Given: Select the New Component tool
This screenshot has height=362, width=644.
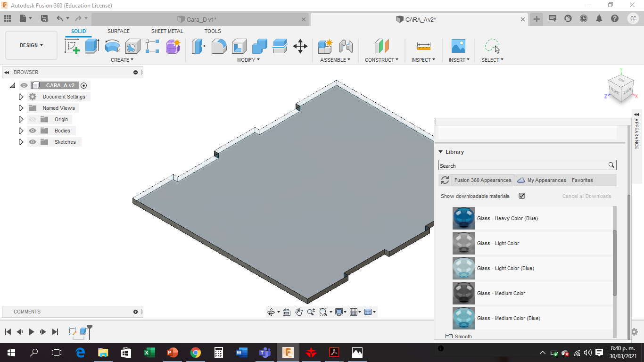Looking at the screenshot, I should tap(325, 46).
